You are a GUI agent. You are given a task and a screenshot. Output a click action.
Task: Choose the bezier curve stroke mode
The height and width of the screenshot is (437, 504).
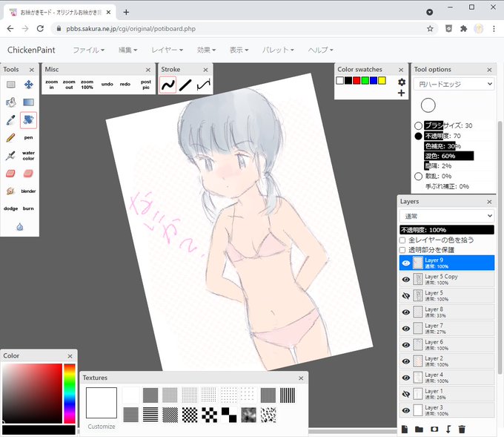click(204, 85)
